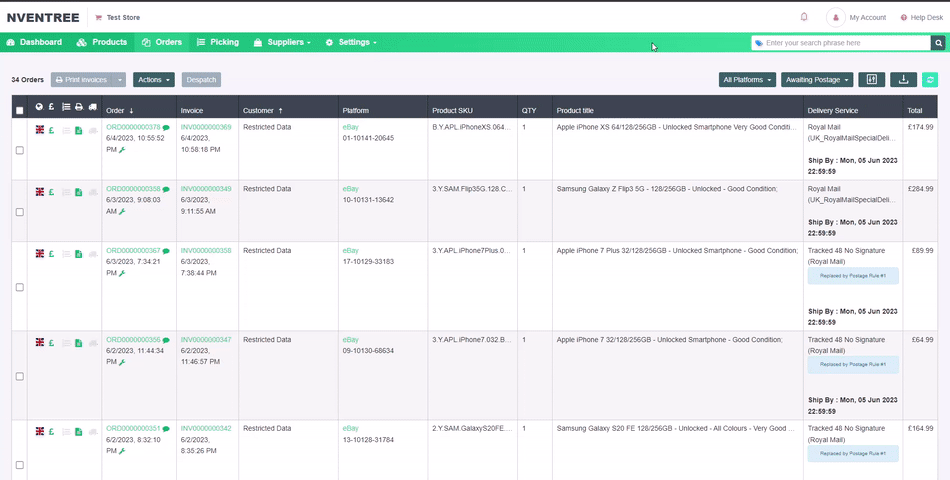This screenshot has width=950, height=480.
Task: Click the Despatch button
Action: [x=200, y=80]
